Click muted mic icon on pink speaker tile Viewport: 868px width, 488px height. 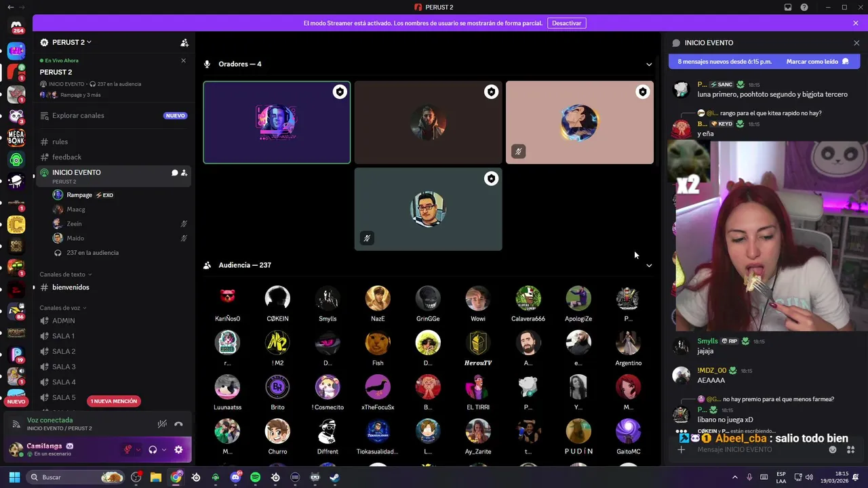coord(518,151)
